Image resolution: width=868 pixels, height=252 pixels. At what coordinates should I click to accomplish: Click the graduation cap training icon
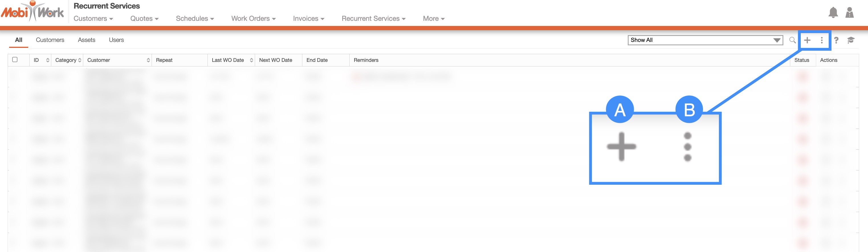pos(851,40)
